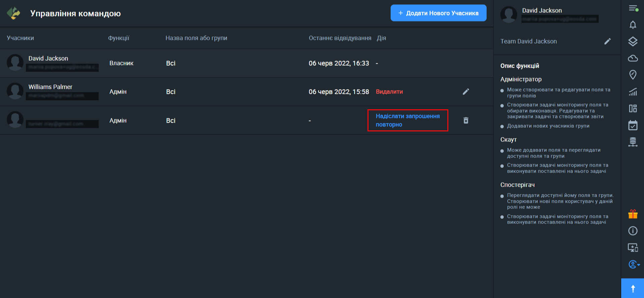Click the monitor with star icon
The width and height of the screenshot is (644, 298).
(x=633, y=248)
